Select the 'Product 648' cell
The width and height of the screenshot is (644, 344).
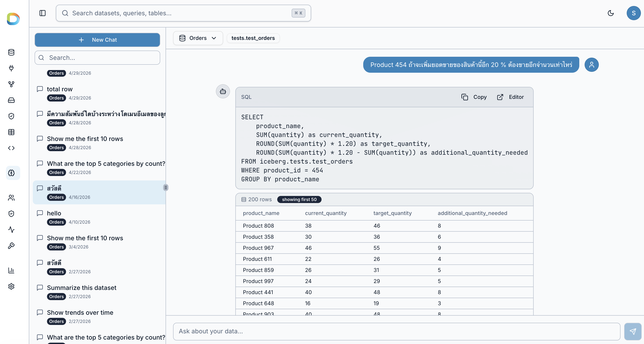[x=258, y=303]
